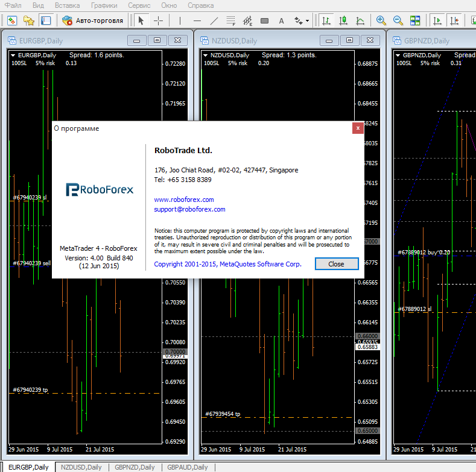Open the Графики menu

tap(104, 5)
